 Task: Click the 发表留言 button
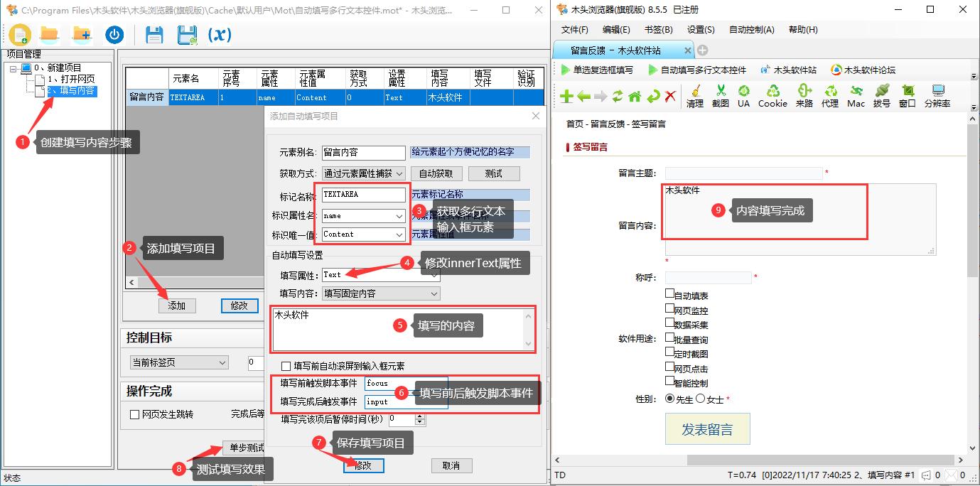(x=707, y=428)
